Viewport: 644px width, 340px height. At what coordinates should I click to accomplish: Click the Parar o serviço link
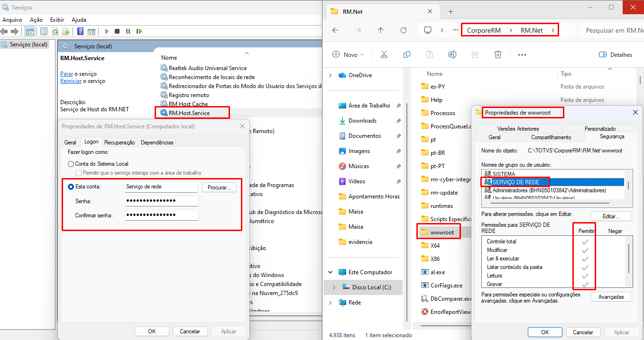click(x=66, y=74)
